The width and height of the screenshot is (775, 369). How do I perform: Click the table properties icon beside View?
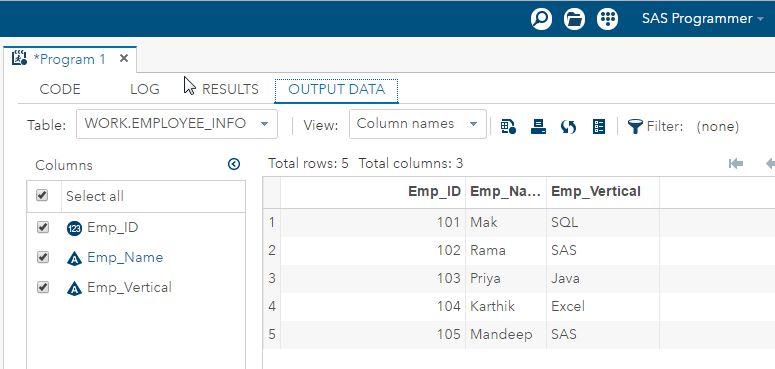coord(508,126)
